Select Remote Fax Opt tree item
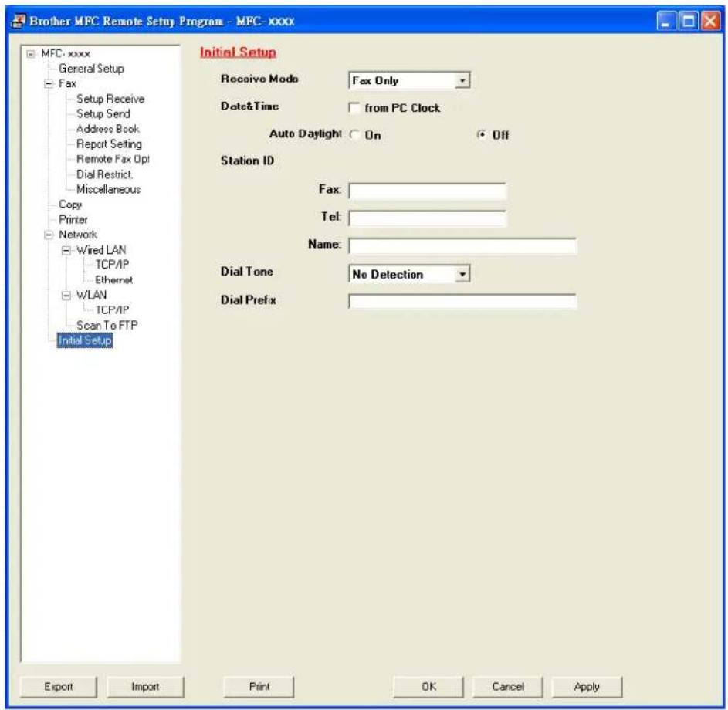The height and width of the screenshot is (710, 728). coord(113,159)
